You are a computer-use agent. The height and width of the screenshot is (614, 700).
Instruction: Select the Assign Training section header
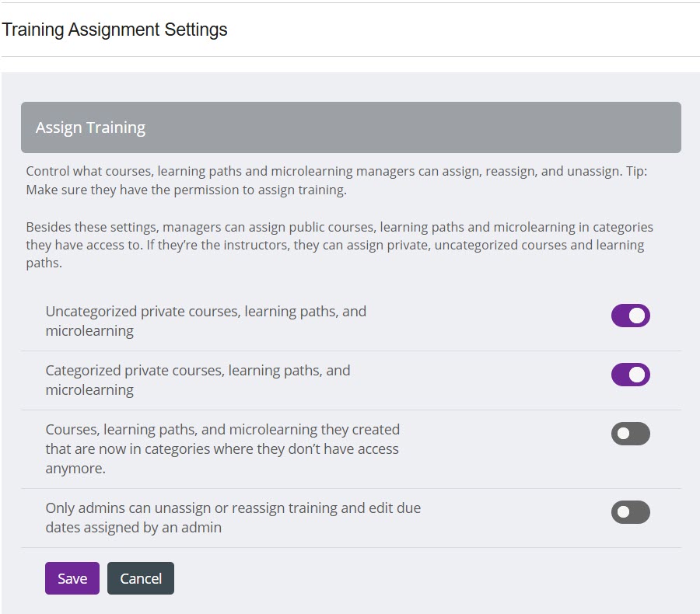pyautogui.click(x=91, y=127)
